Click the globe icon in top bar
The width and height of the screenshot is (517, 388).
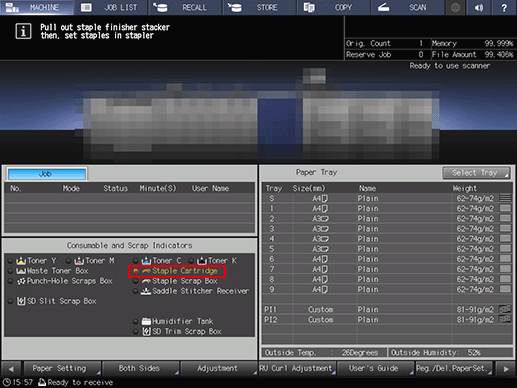click(456, 7)
